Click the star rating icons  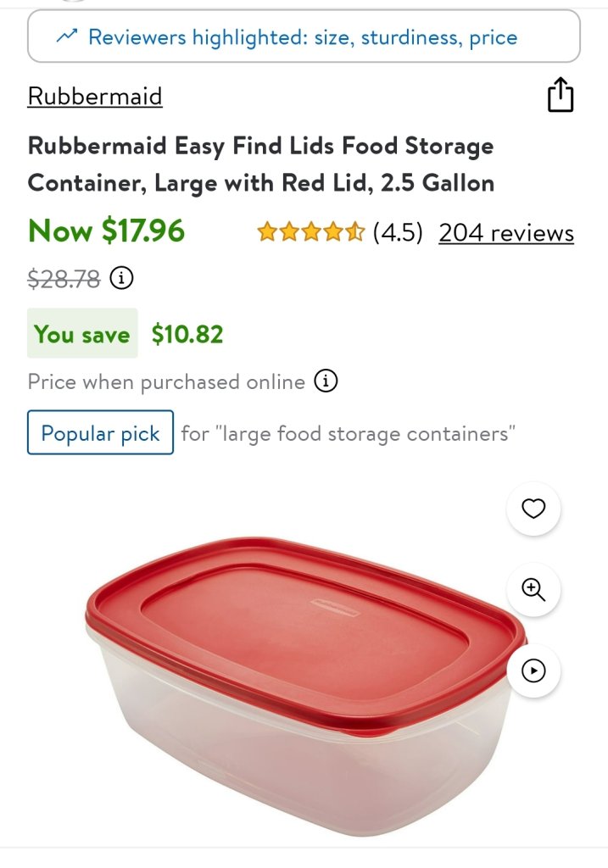point(310,232)
